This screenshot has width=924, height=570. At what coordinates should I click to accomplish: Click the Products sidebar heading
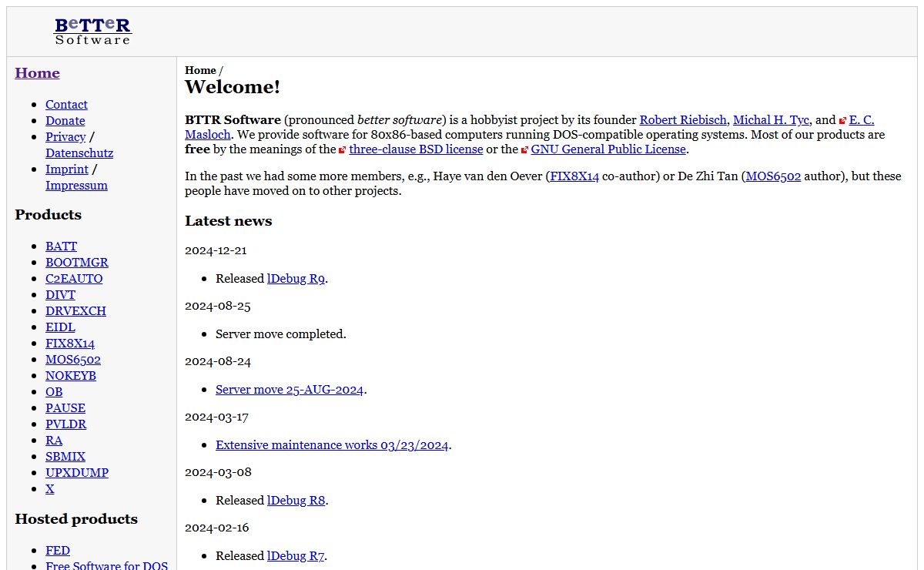(48, 215)
